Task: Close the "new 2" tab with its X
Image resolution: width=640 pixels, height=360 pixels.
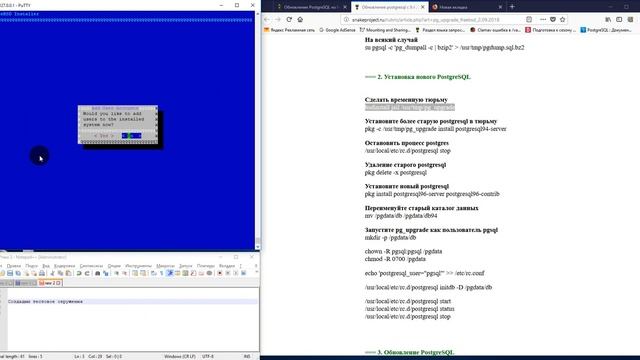Action: point(58,283)
